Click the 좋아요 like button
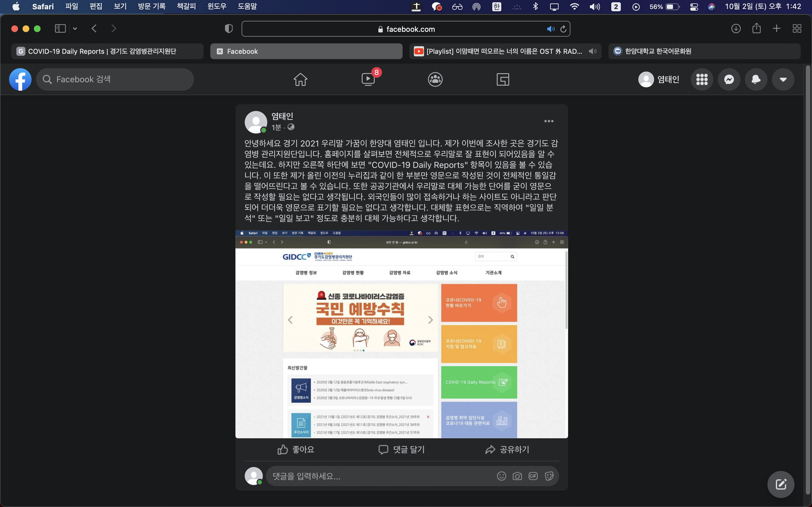Screen dimensions: 812x507 point(295,449)
